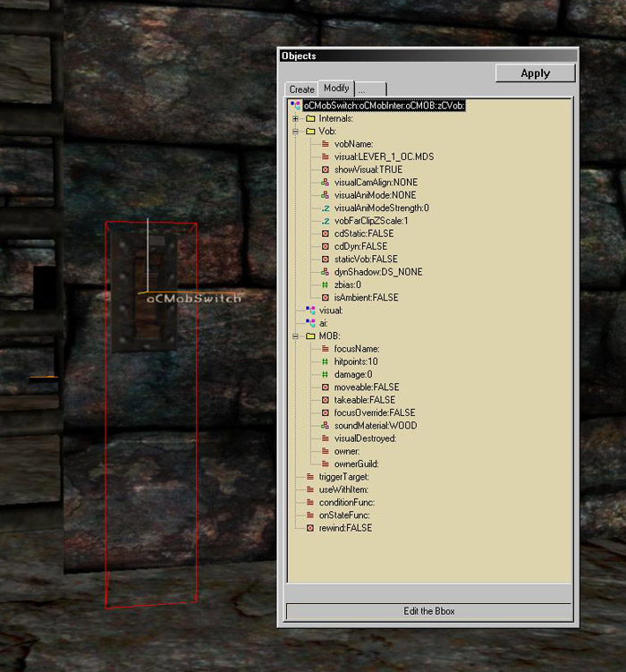Collapse the MOB tree node

[x=295, y=336]
